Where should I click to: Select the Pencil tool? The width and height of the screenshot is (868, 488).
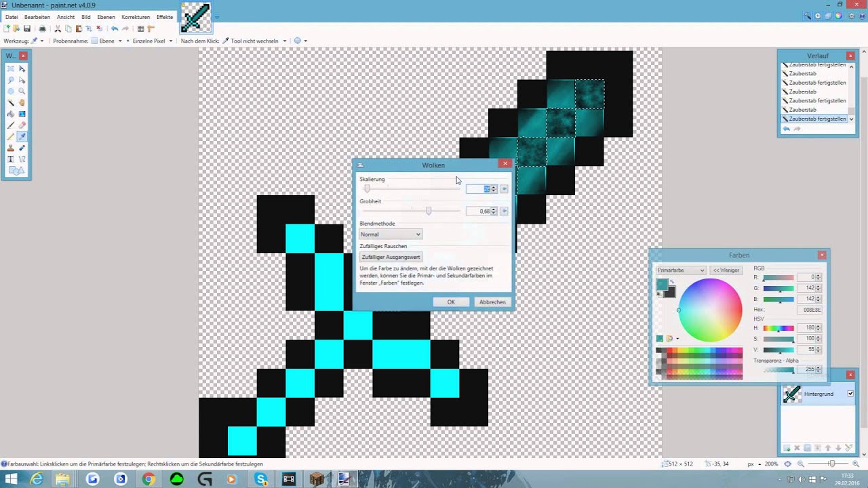[x=11, y=136]
